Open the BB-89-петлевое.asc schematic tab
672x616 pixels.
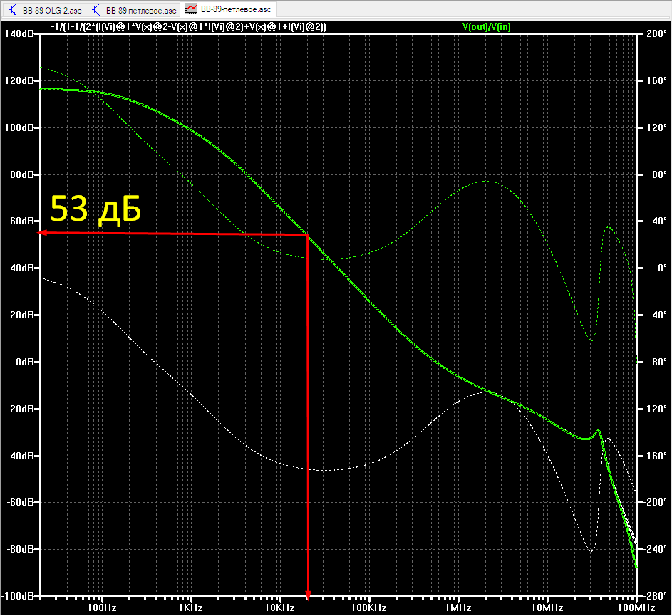[135, 10]
